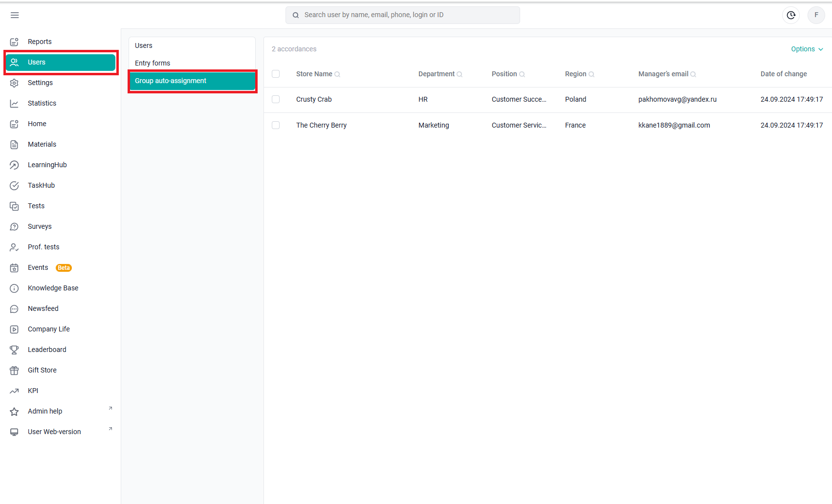Click the Crusty Crab store name

tap(314, 99)
